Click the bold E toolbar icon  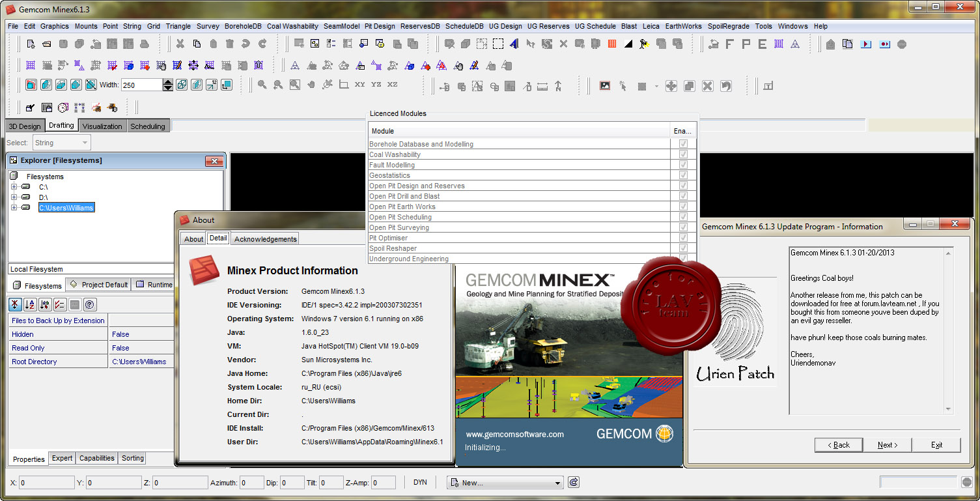(763, 44)
